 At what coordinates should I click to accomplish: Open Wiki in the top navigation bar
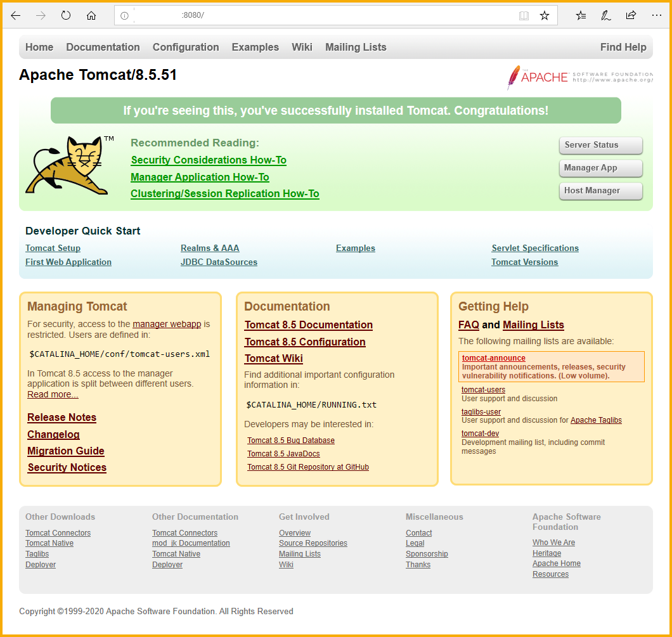pyautogui.click(x=302, y=47)
